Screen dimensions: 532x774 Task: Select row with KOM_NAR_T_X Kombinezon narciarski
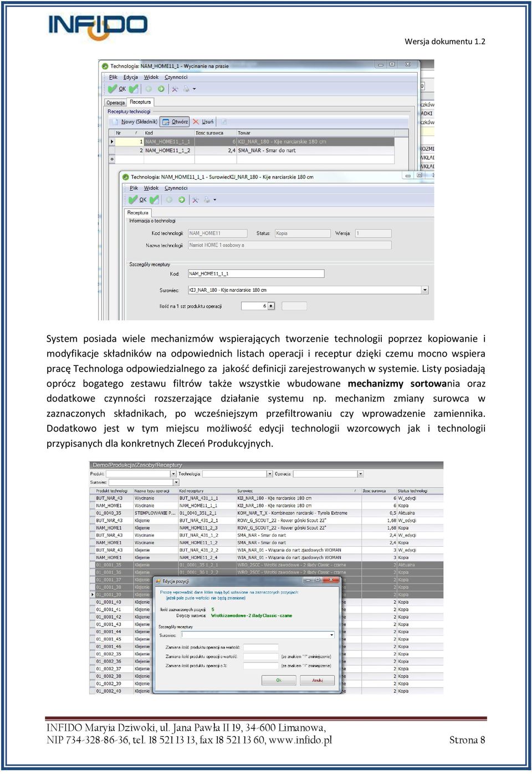[x=267, y=513]
